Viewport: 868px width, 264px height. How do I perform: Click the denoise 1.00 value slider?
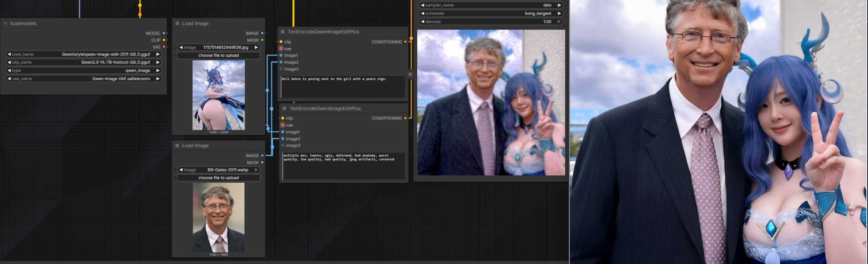pos(491,21)
